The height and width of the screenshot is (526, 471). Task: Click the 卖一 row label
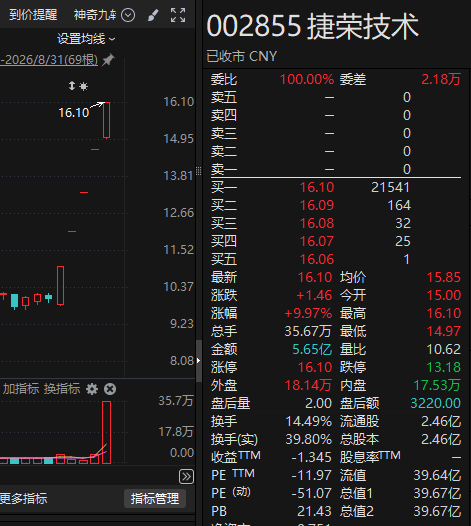[x=224, y=169]
